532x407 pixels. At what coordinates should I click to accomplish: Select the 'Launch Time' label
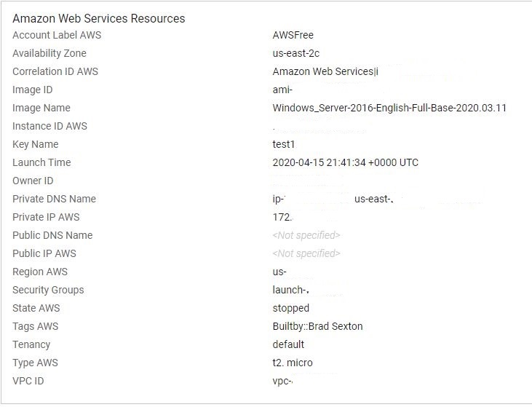[41, 162]
